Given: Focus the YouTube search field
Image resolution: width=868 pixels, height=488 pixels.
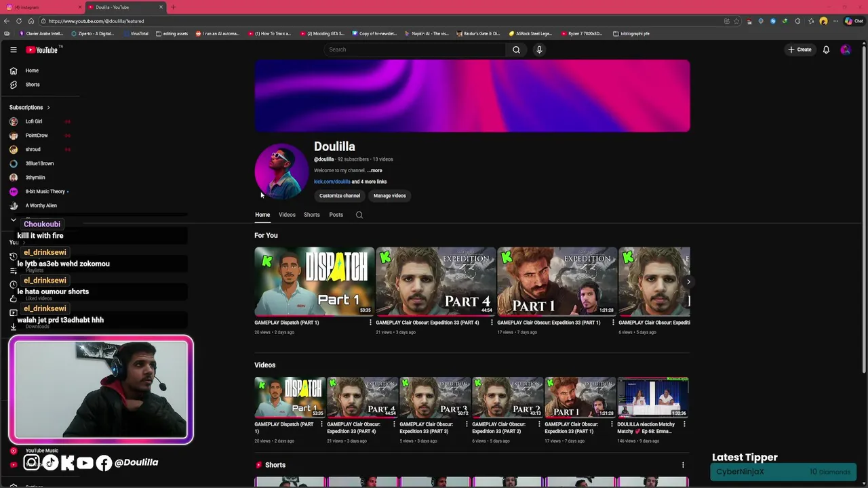Looking at the screenshot, I should (x=414, y=49).
